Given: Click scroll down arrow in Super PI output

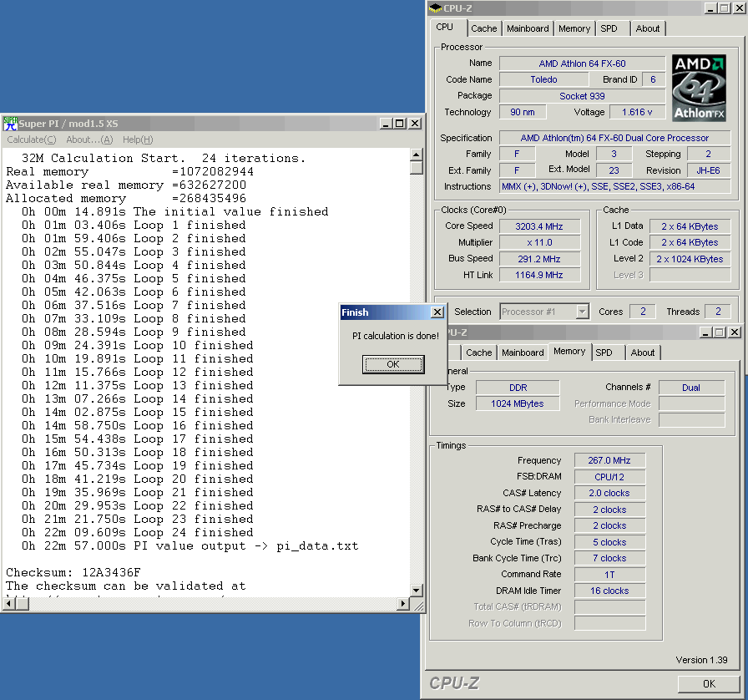Looking at the screenshot, I should pyautogui.click(x=416, y=591).
